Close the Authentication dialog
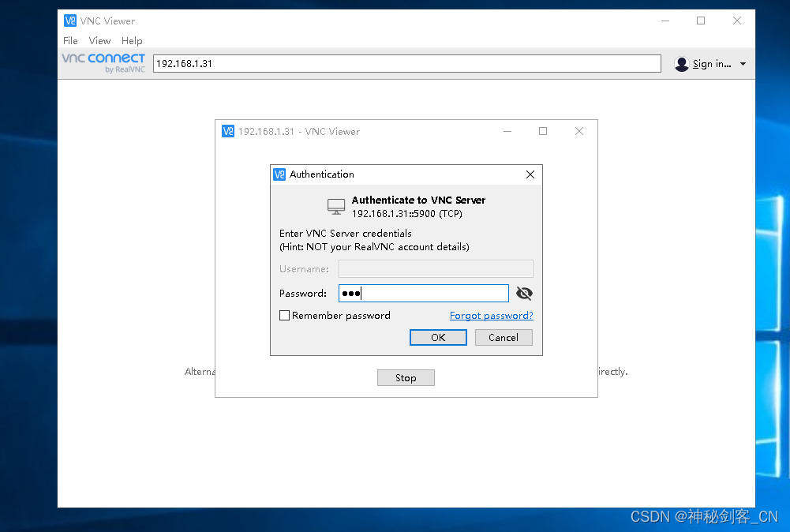Viewport: 790px width, 532px height. [x=530, y=174]
